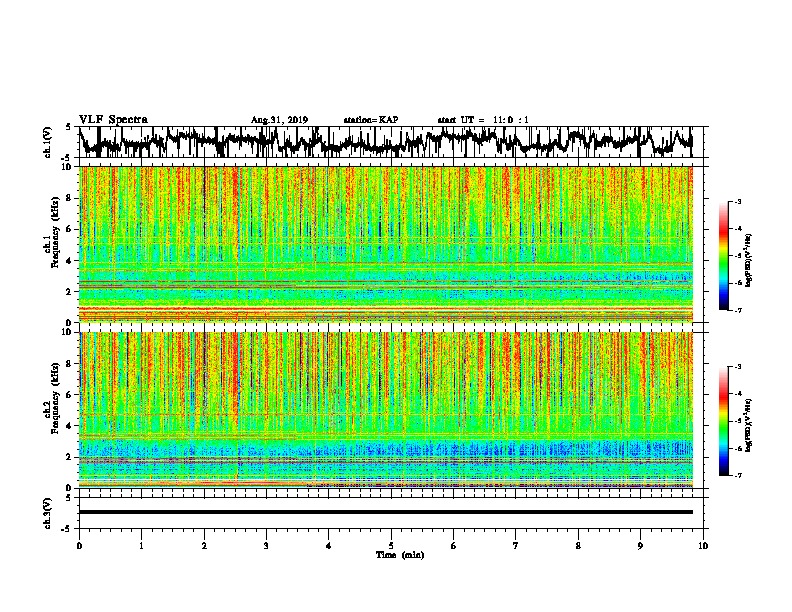
Task: Click the "5" tick on ch.3(V) axis
Action: [68, 498]
